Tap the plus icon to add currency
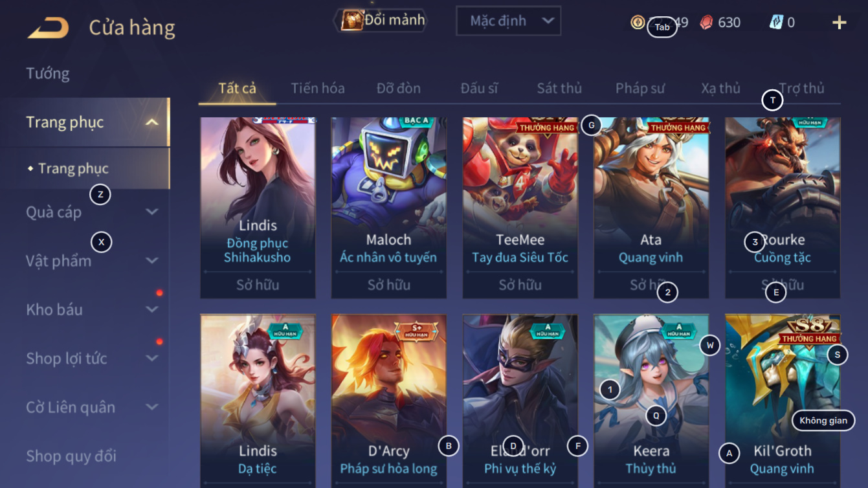868x488 pixels. coord(839,23)
